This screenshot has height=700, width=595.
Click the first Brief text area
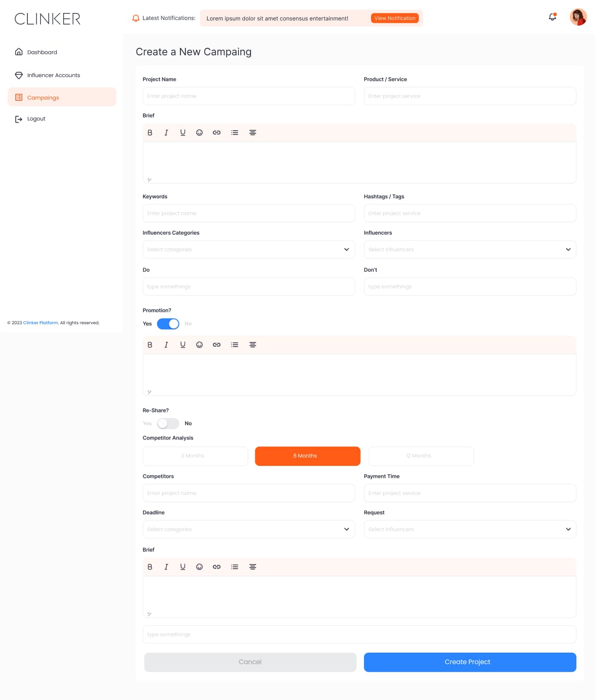tap(359, 163)
